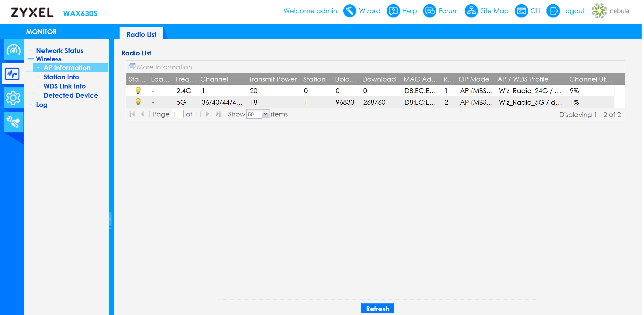Click the Help question mark icon
This screenshot has height=315, width=644.
[393, 11]
